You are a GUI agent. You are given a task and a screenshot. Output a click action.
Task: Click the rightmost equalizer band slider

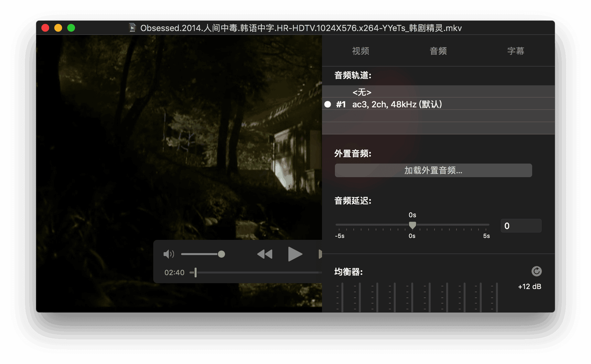497,297
